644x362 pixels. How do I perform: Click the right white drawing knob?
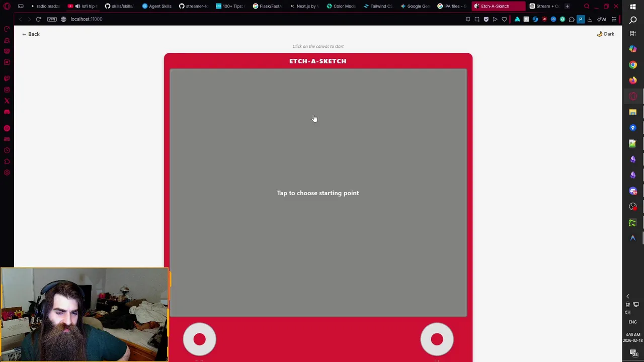coord(437,339)
